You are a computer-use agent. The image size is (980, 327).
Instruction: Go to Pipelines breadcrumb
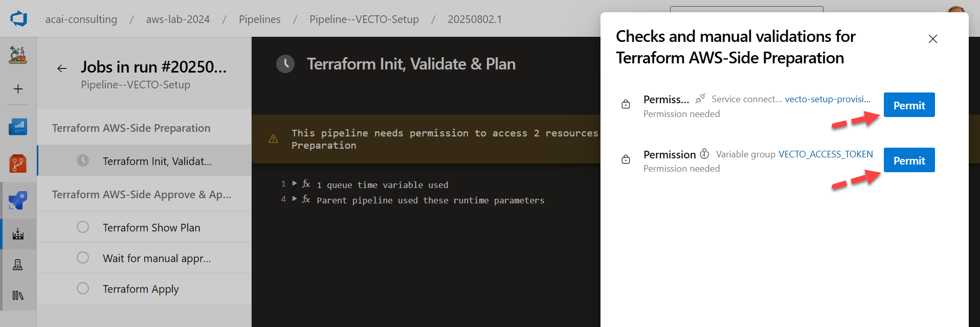[260, 19]
